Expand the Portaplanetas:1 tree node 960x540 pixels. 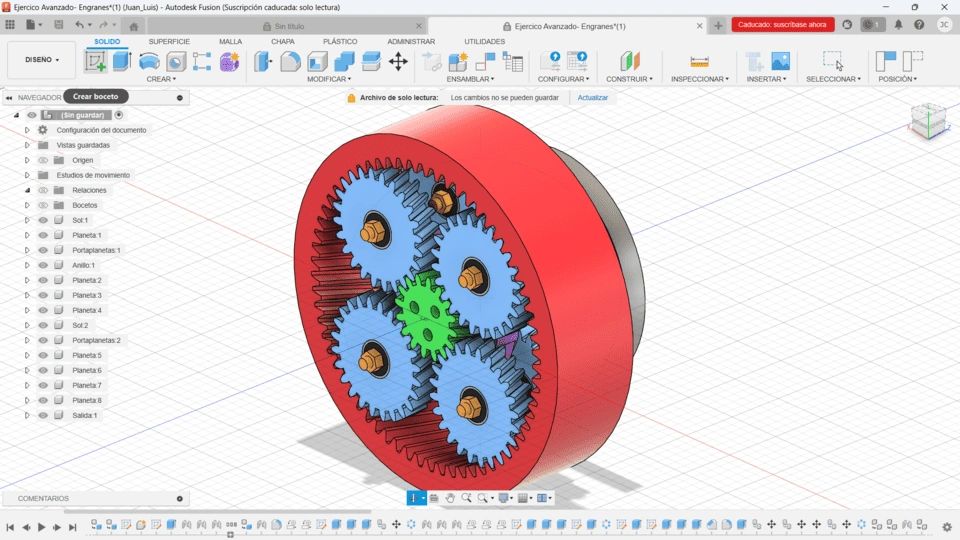pos(28,250)
